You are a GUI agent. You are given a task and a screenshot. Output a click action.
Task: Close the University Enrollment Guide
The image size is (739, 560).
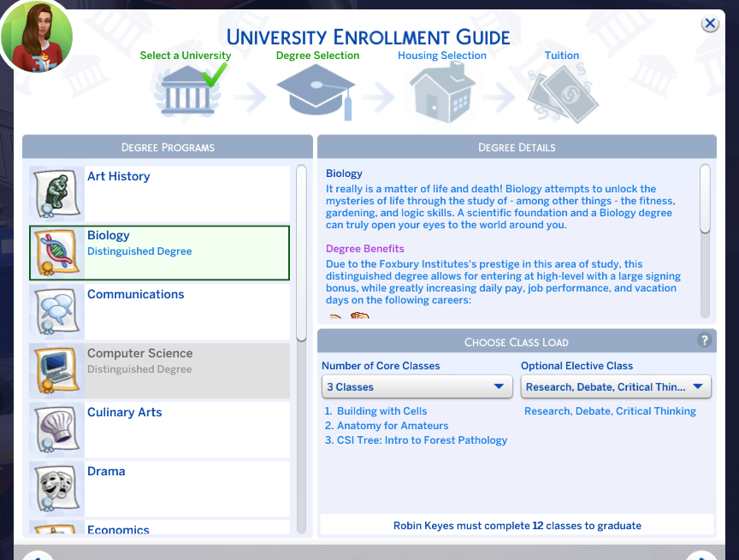tap(710, 24)
